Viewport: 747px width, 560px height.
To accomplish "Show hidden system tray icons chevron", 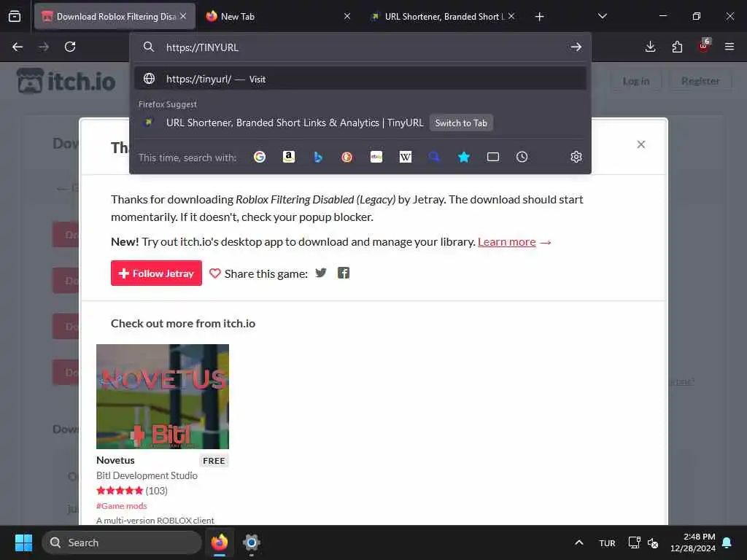I will coord(578,542).
